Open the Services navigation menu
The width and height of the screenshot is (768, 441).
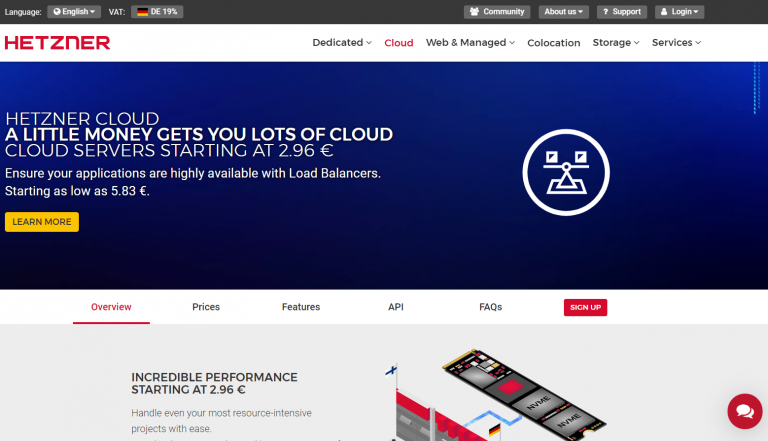676,43
